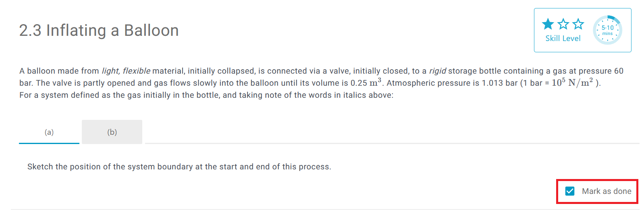Screen dimensions: 644x210
Task: Click the italic words light, flexible
Action: [x=126, y=71]
